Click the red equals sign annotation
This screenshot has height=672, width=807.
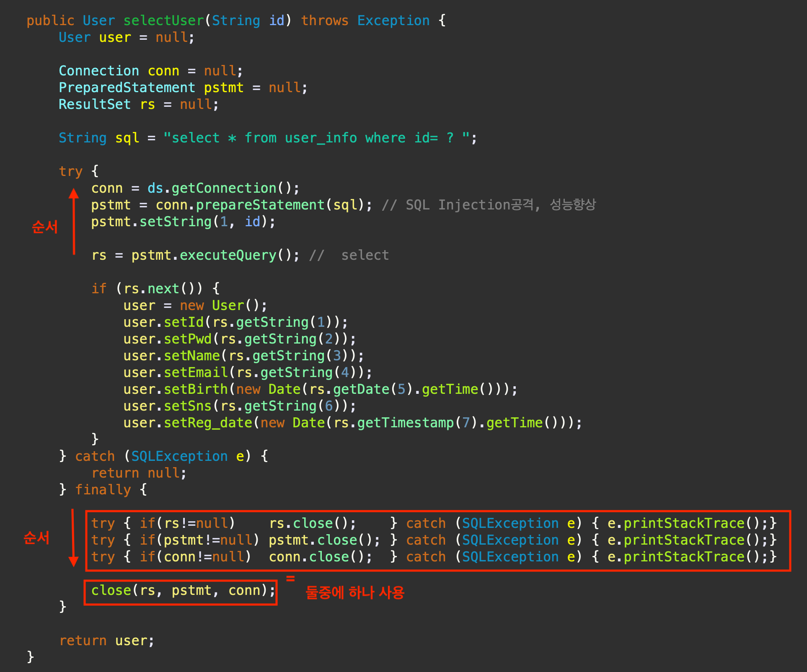coord(290,578)
